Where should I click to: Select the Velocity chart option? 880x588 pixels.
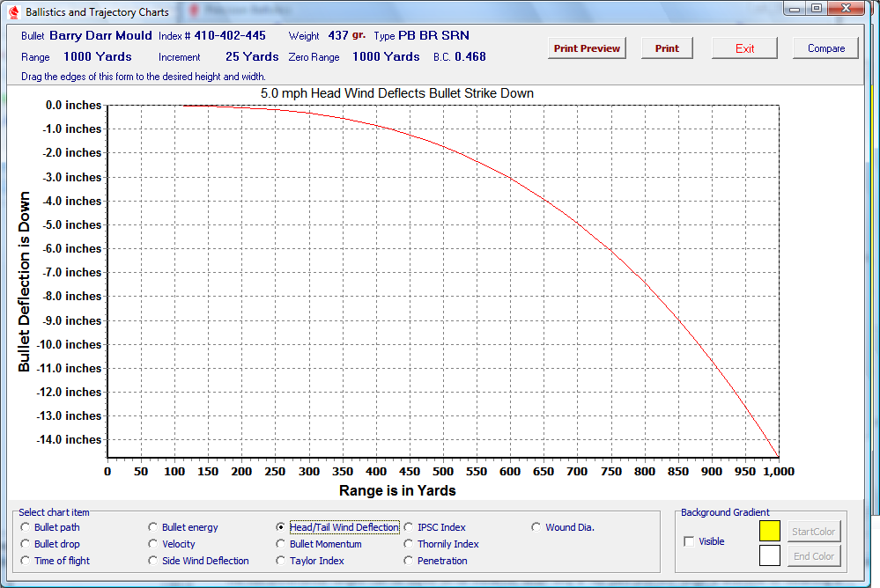point(153,544)
